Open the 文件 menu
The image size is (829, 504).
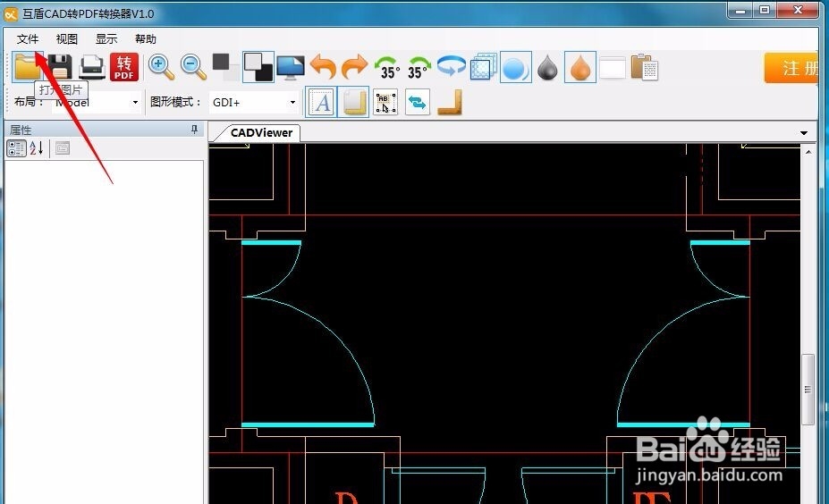(28, 39)
